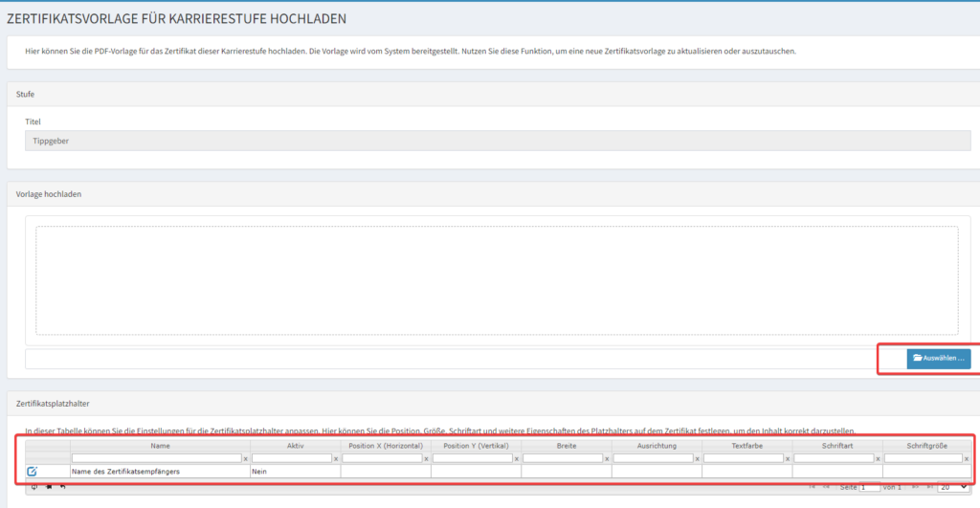Clear the Textfarbe column filter
This screenshot has height=508, width=980.
click(x=788, y=459)
